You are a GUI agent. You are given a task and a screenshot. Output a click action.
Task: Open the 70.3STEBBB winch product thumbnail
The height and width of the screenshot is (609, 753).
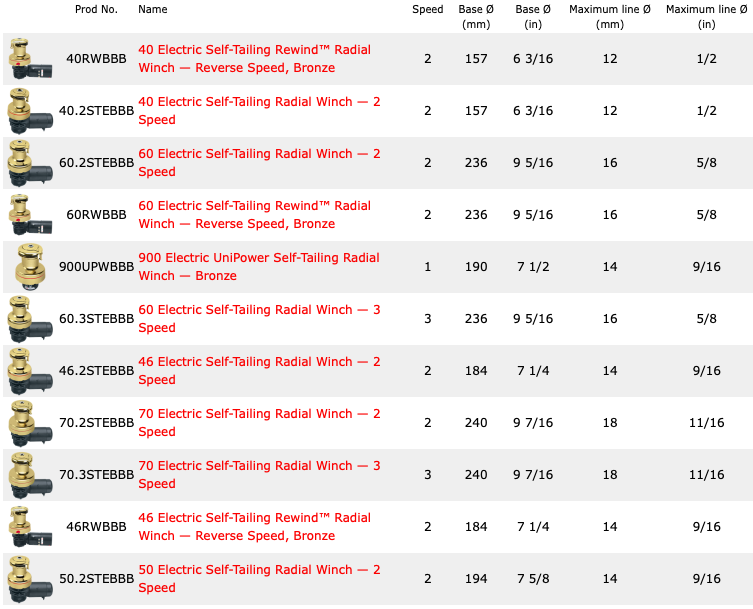(31, 475)
